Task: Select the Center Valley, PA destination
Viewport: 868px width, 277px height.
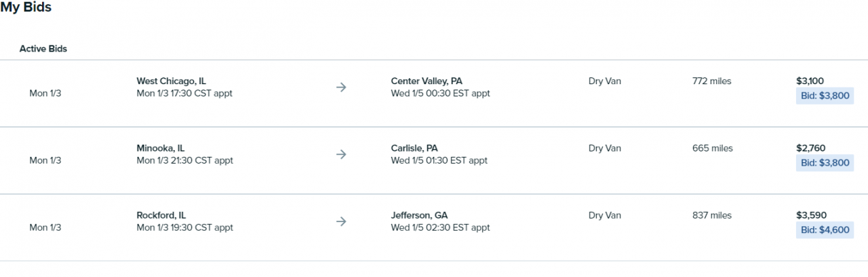Action: click(427, 81)
